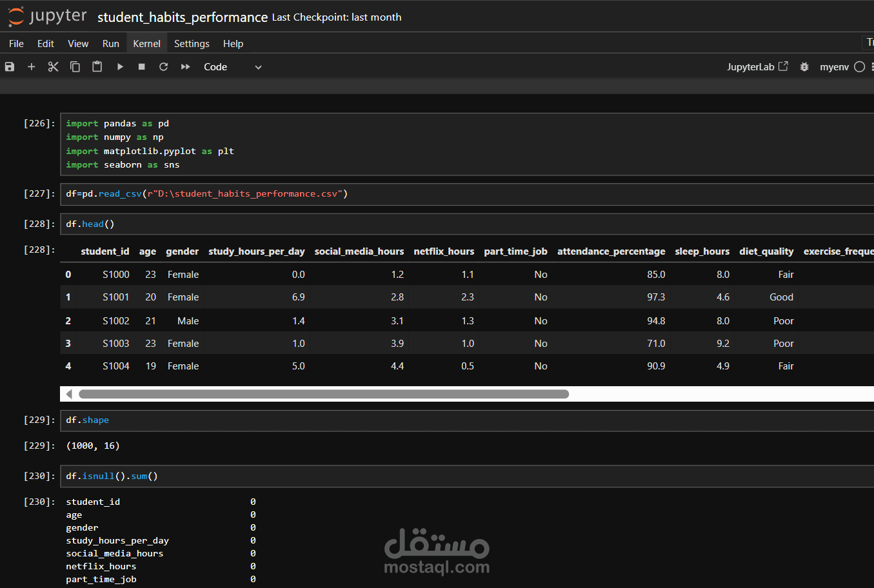
Task: Restart the kernel with the circular arrow icon
Action: pos(164,67)
